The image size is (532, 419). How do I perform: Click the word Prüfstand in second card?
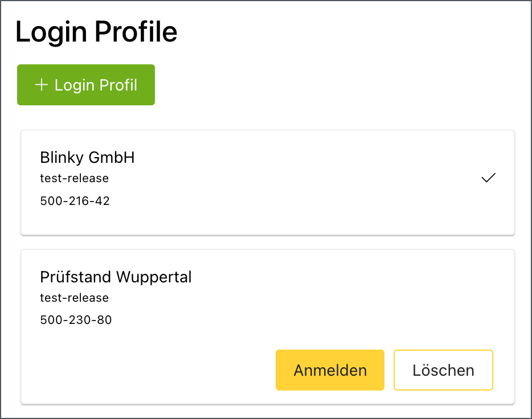tap(76, 277)
